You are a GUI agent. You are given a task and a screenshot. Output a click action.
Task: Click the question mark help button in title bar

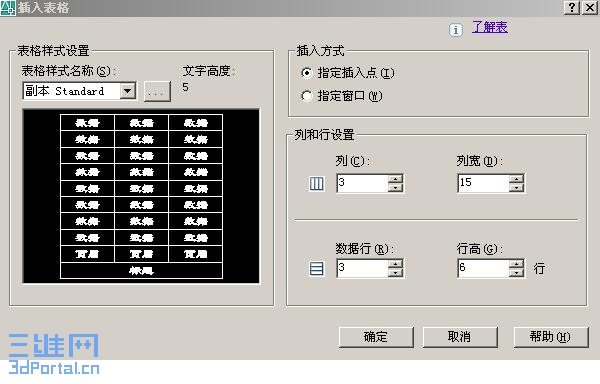coord(572,7)
